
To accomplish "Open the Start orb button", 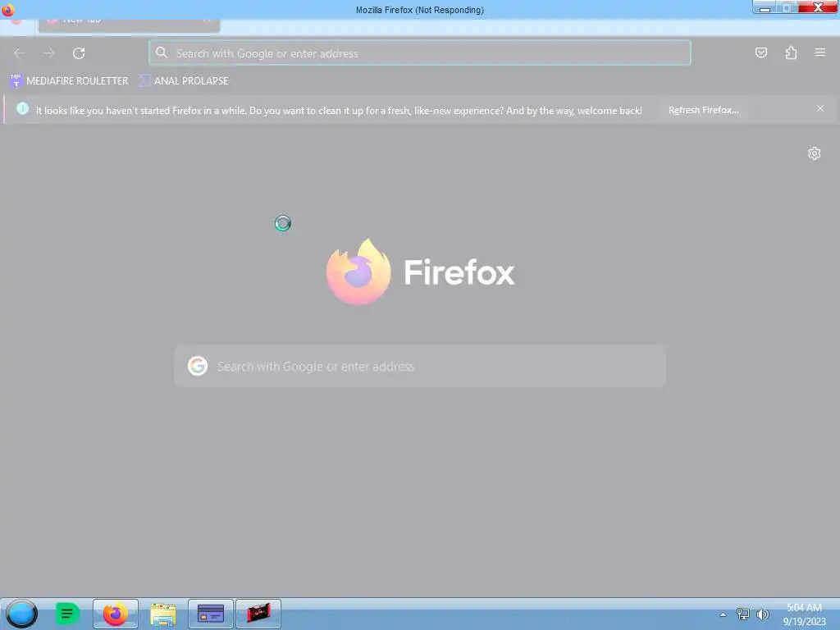I will click(x=21, y=614).
